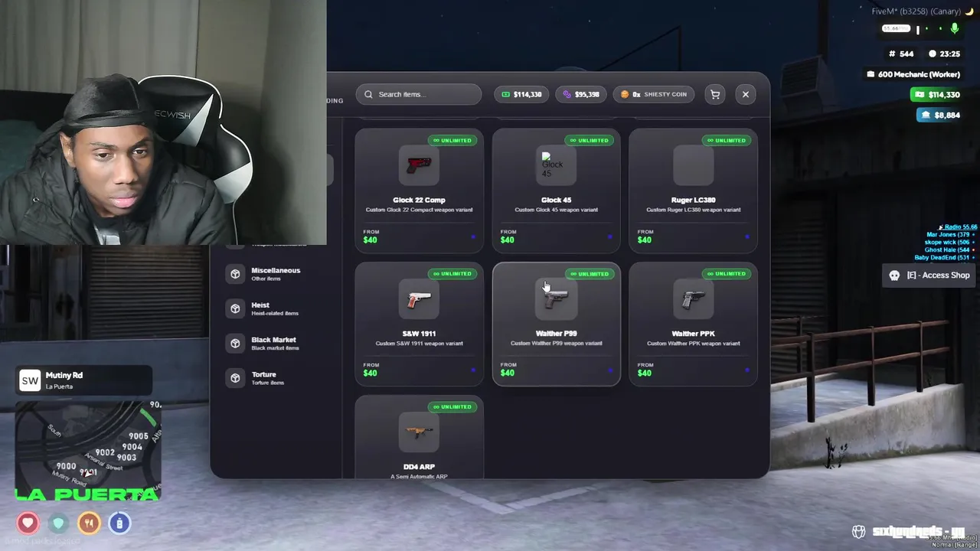This screenshot has height=551, width=980.
Task: Click the $40 price on Walther P99
Action: (508, 373)
